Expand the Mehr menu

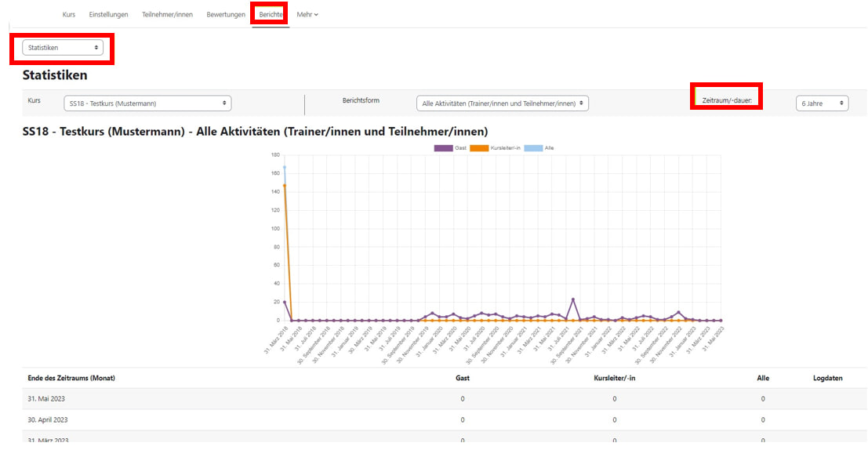point(307,14)
